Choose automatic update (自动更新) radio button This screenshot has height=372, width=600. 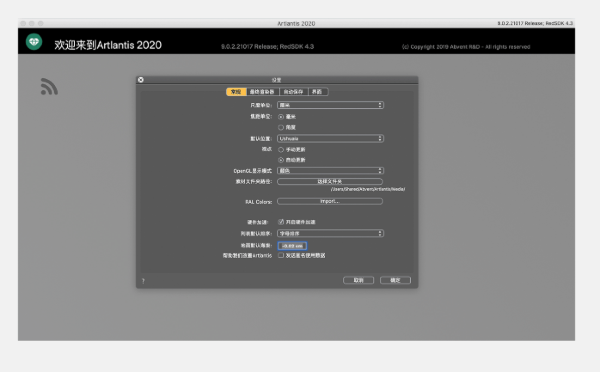[x=281, y=160]
